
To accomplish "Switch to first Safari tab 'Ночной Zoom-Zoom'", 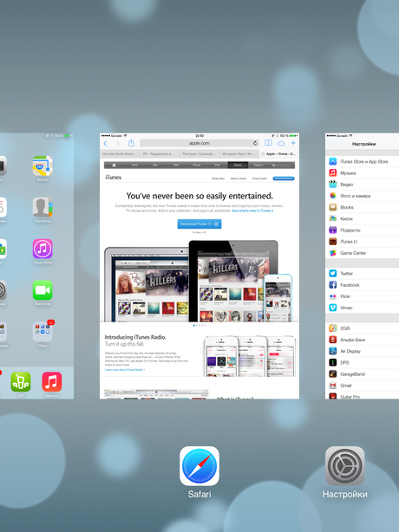I will [x=119, y=153].
